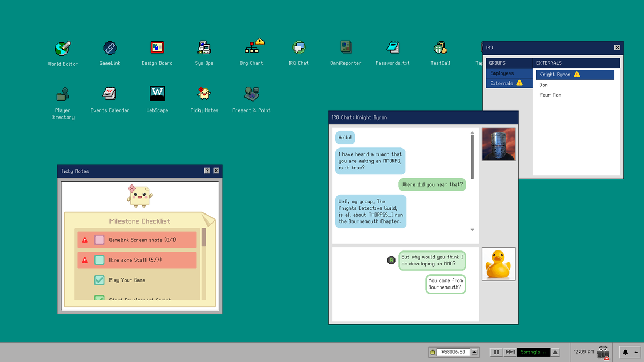Screen dimensions: 644x362
Task: Click the chat history scroll-down arrow
Action: click(x=472, y=230)
